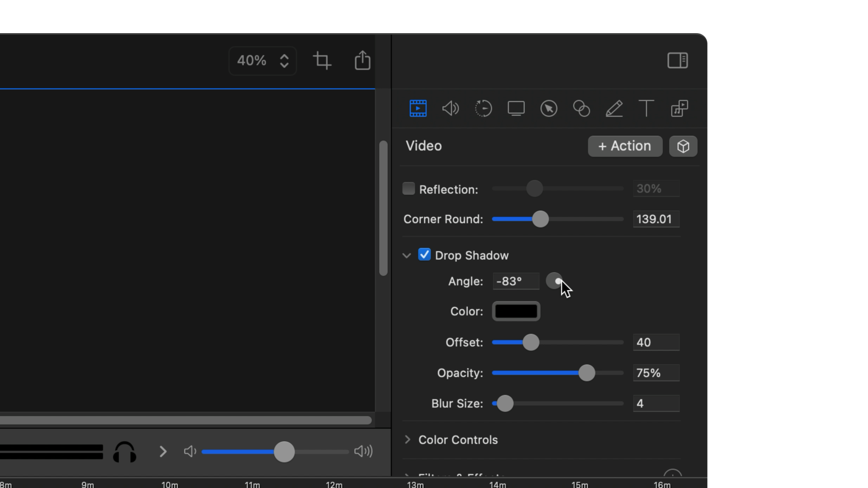Viewport: 868px width, 488px height.
Task: Open the Visual Effects timing tab icon
Action: [x=483, y=108]
